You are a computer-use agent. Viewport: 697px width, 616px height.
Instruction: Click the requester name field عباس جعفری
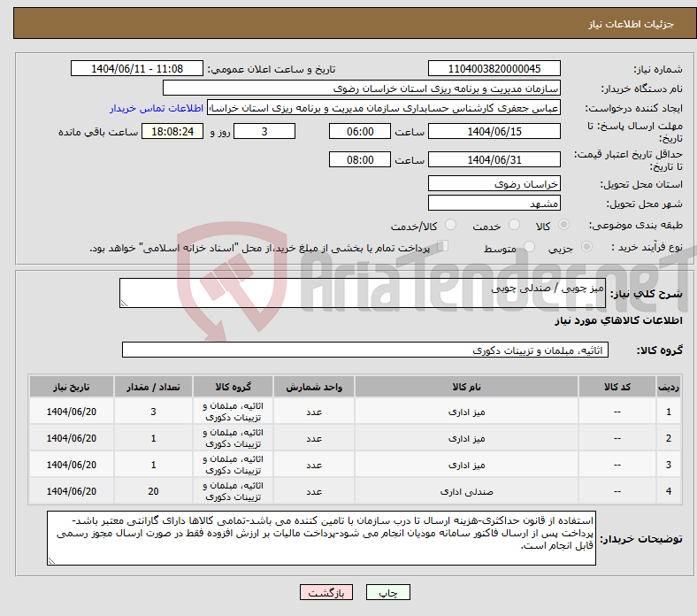pos(384,108)
